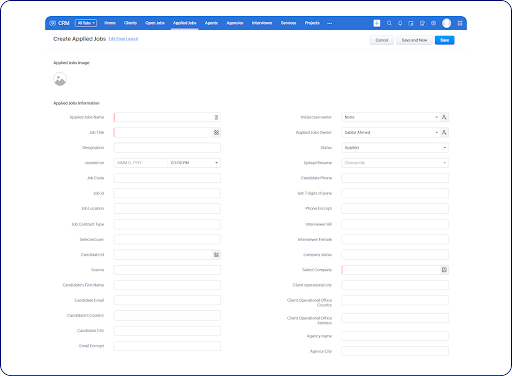
Task: Open the Applied Jobs Owner dropdown
Action: tap(391, 133)
